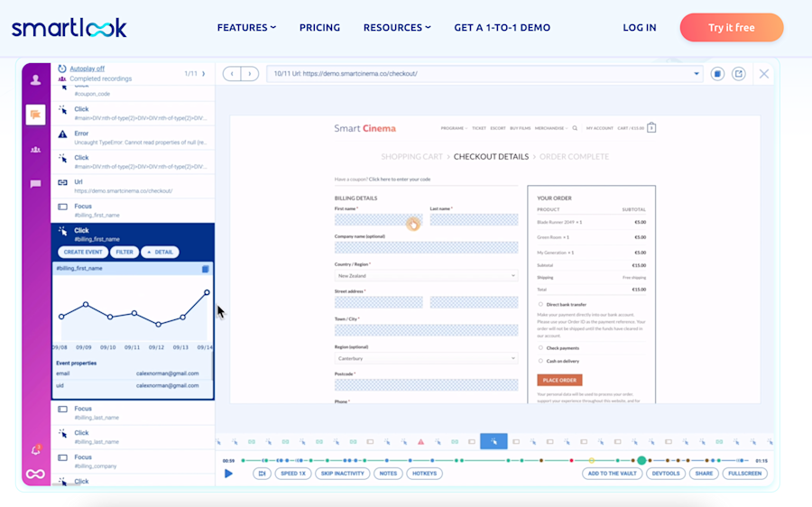Click the red error triangle in event strip
812x507 pixels.
click(x=420, y=442)
